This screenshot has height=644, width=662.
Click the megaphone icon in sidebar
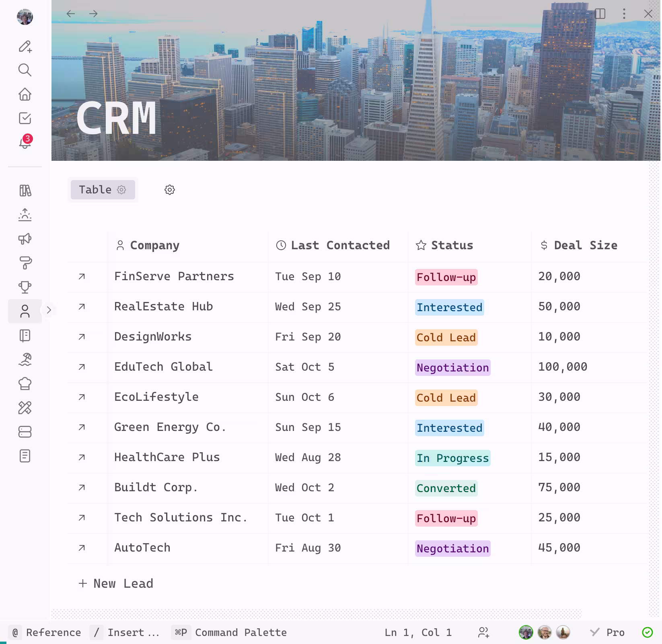click(25, 239)
